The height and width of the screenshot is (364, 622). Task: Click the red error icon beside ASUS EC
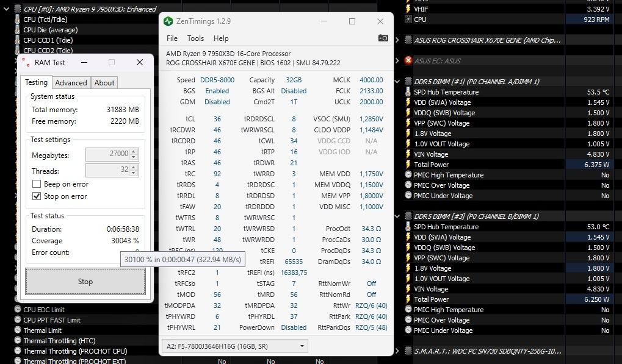point(408,60)
